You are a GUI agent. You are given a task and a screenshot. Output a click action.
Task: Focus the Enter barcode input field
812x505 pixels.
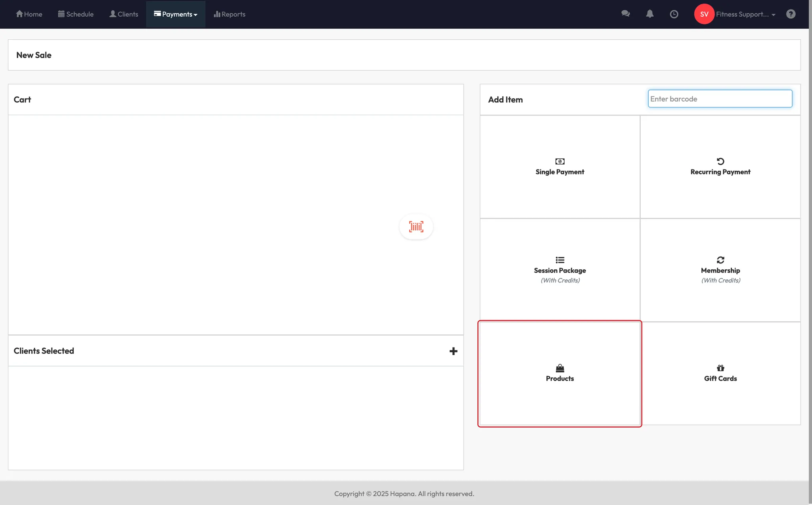[x=720, y=99]
